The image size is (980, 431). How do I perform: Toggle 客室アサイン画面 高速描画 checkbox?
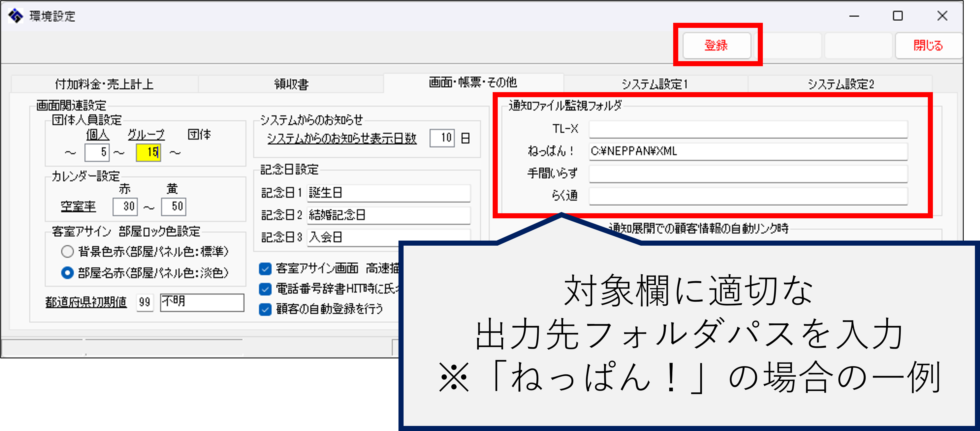(x=265, y=269)
